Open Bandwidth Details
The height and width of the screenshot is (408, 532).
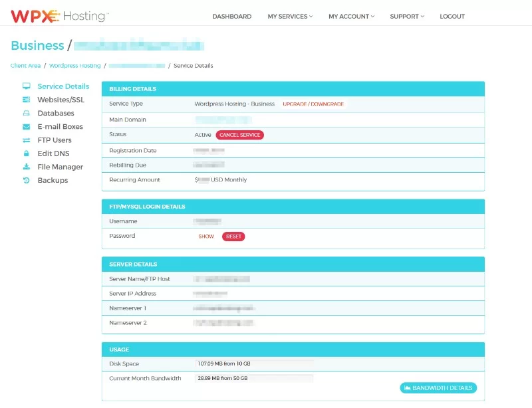(438, 388)
